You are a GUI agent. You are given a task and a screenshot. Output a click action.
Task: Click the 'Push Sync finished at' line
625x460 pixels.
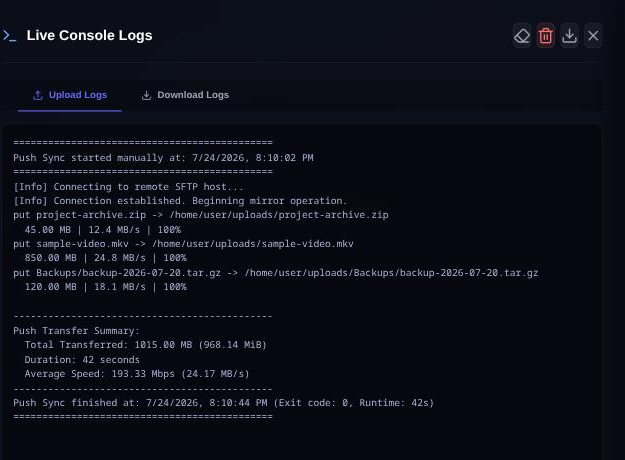click(224, 403)
